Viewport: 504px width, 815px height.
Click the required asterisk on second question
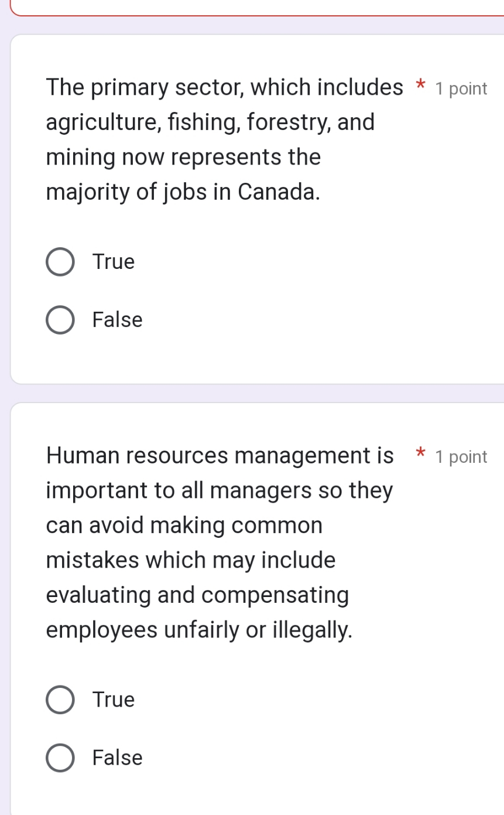(420, 455)
